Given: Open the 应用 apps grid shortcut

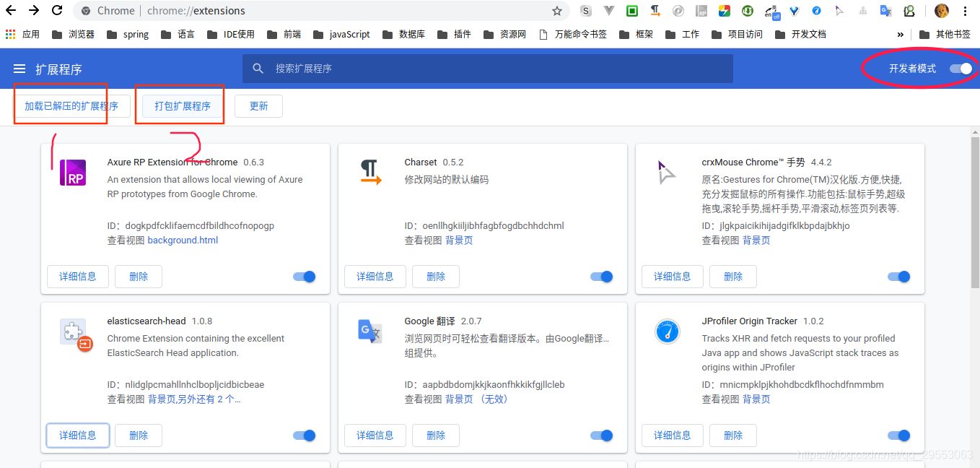Looking at the screenshot, I should coord(22,34).
